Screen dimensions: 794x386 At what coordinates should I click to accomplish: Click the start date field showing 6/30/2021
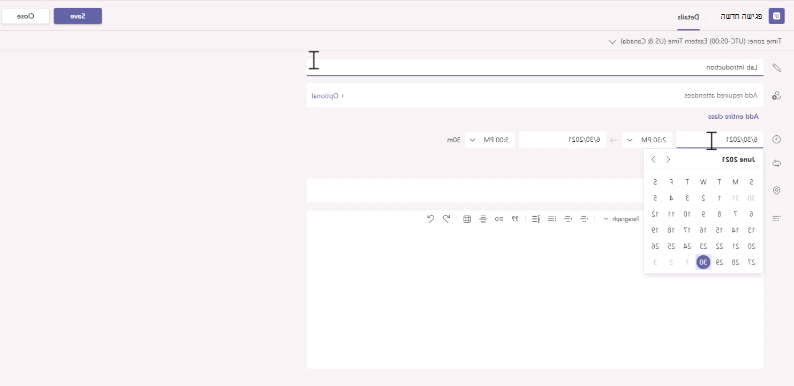720,139
